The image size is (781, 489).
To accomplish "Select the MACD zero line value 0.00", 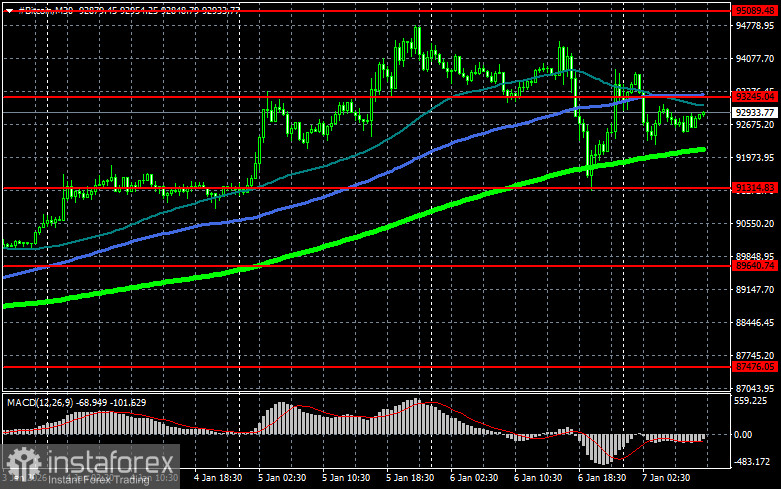I will (743, 435).
